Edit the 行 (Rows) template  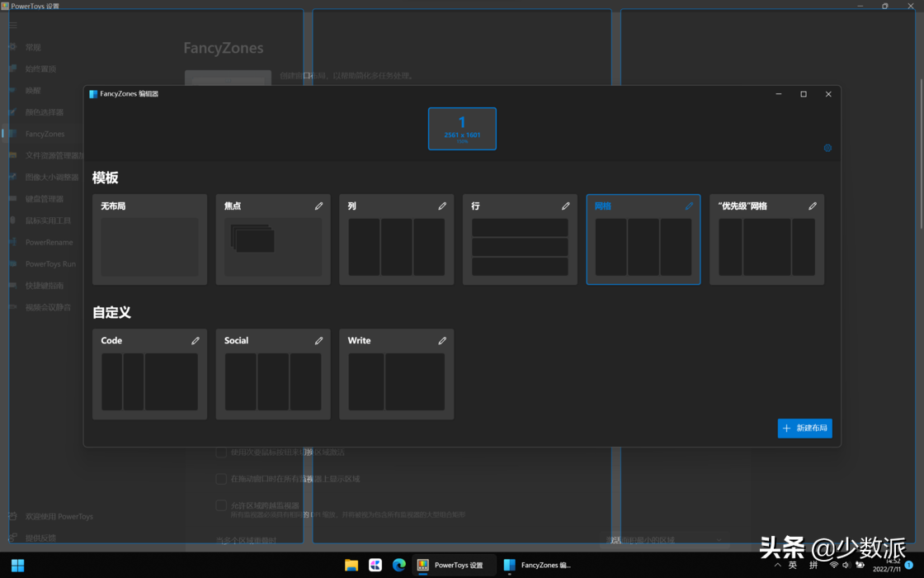click(x=565, y=206)
